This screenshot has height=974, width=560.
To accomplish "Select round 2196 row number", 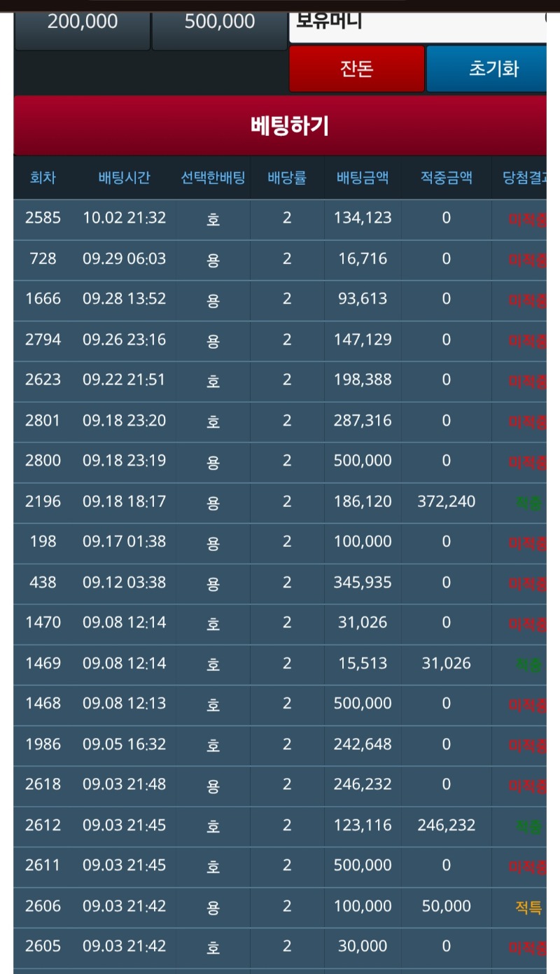I will click(x=43, y=501).
